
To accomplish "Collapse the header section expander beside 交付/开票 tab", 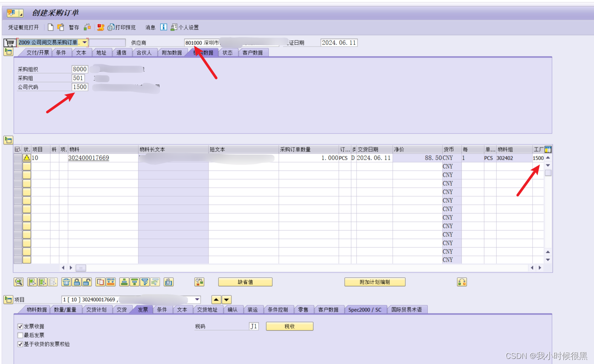I will (8, 52).
